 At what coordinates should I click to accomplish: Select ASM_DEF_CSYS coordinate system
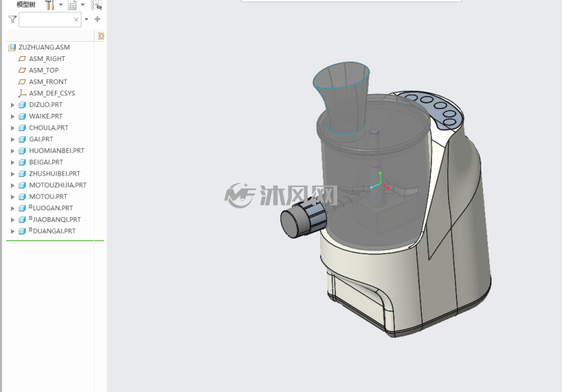click(52, 93)
